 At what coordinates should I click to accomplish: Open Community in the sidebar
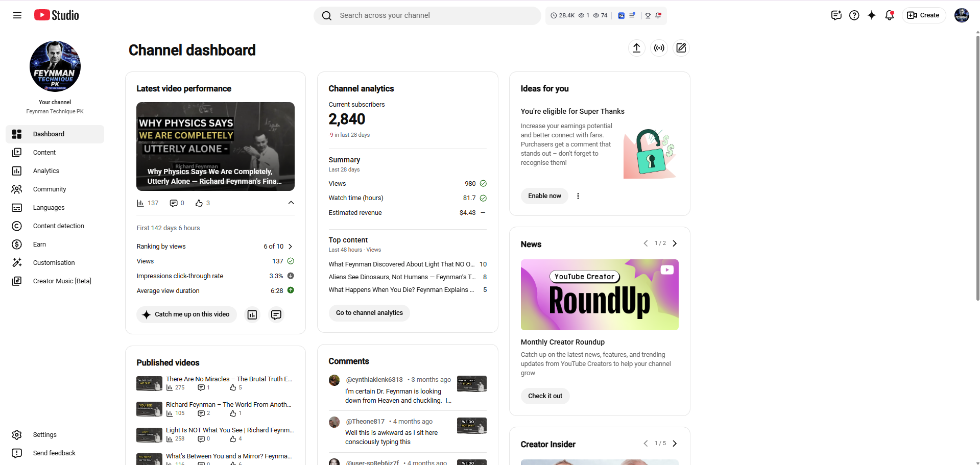point(55,189)
